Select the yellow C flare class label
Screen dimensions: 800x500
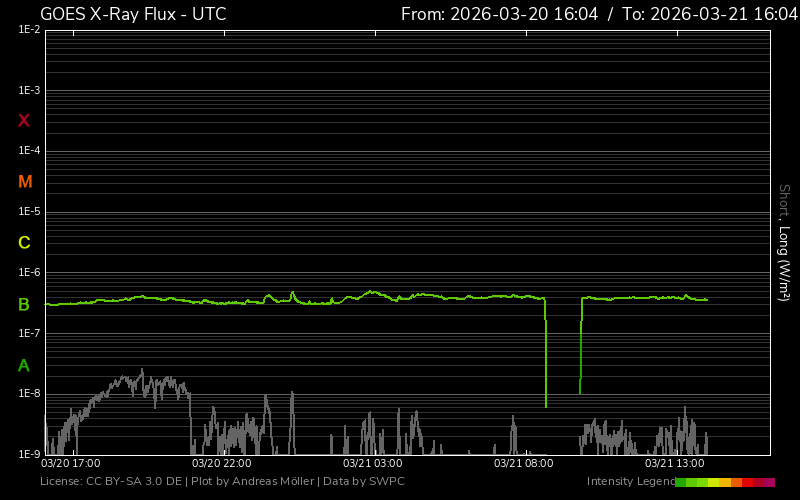tap(24, 243)
